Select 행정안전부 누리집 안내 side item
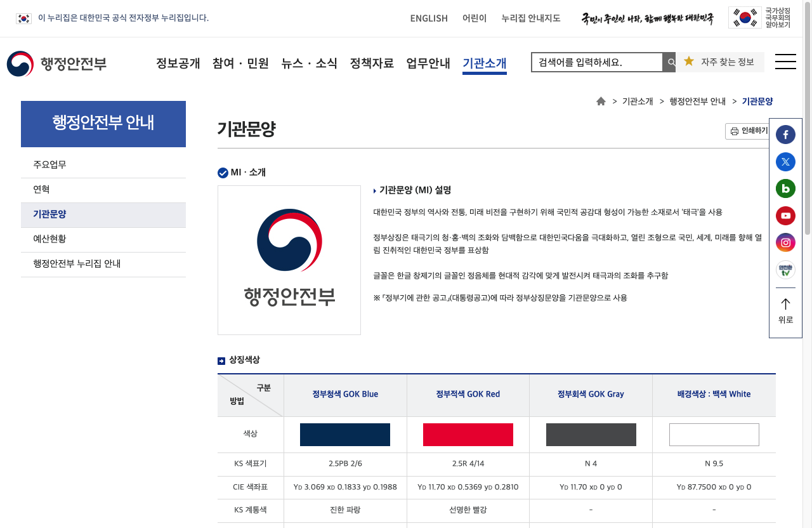The image size is (812, 528). [x=103, y=264]
